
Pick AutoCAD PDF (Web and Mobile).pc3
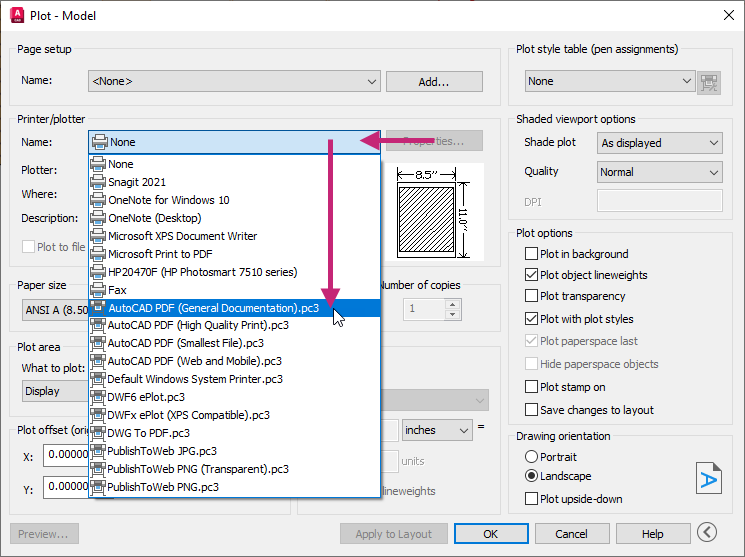point(235,361)
